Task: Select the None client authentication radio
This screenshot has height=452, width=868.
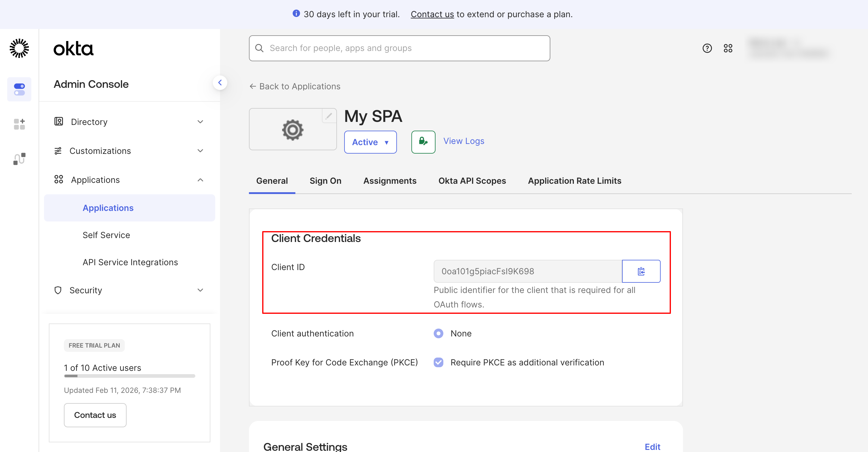Action: click(x=438, y=333)
